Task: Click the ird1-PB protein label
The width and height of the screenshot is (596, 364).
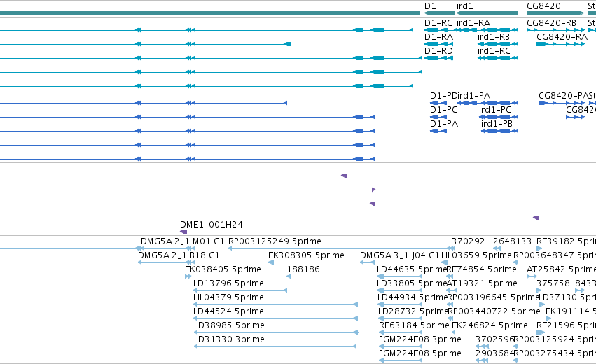Action: coord(497,124)
